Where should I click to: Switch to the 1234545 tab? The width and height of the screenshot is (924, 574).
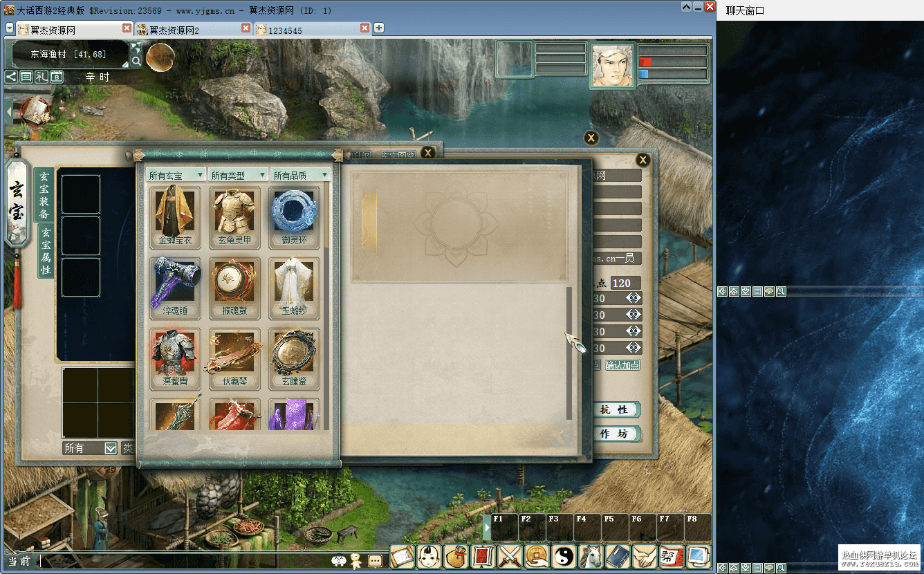311,30
